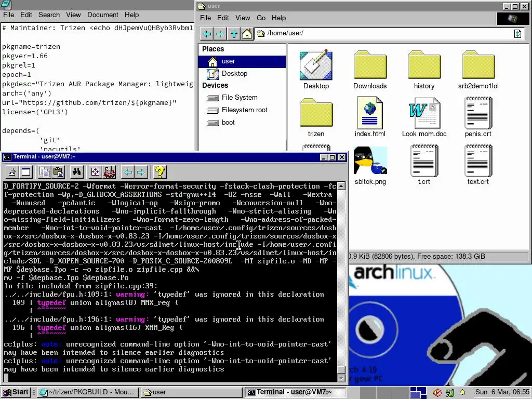Open the file manager Edit menu

(x=223, y=18)
